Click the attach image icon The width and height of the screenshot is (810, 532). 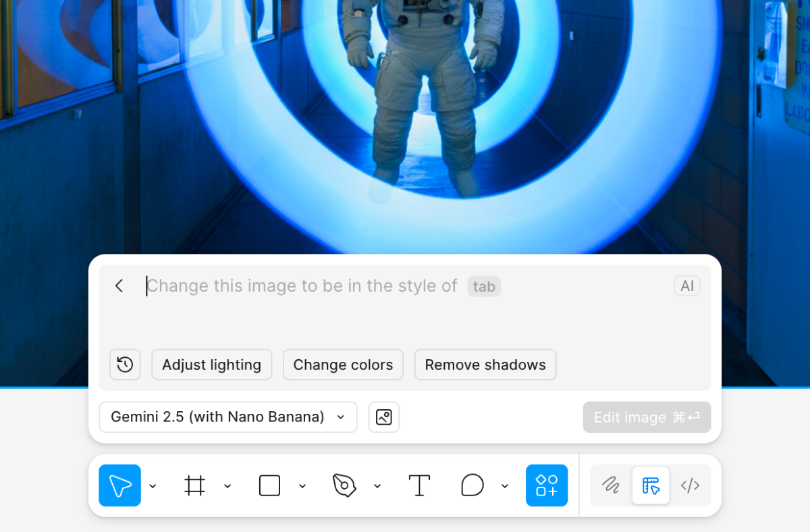[x=383, y=417]
